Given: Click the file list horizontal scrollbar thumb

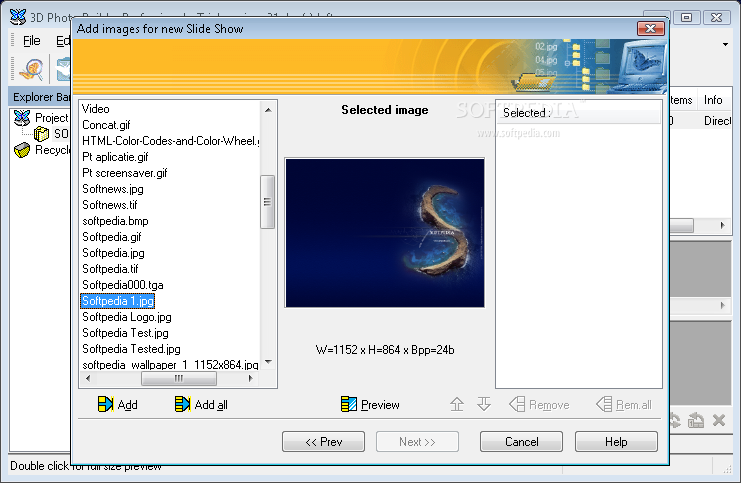Looking at the screenshot, I should [x=179, y=378].
